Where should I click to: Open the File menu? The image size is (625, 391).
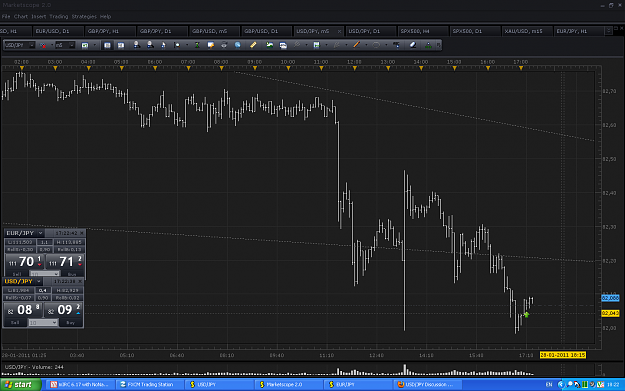(x=6, y=17)
